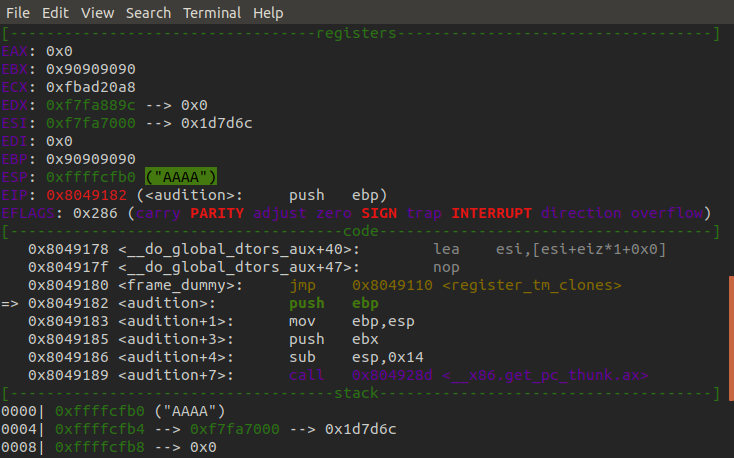This screenshot has height=458, width=734.
Task: Open the File menu
Action: click(18, 13)
